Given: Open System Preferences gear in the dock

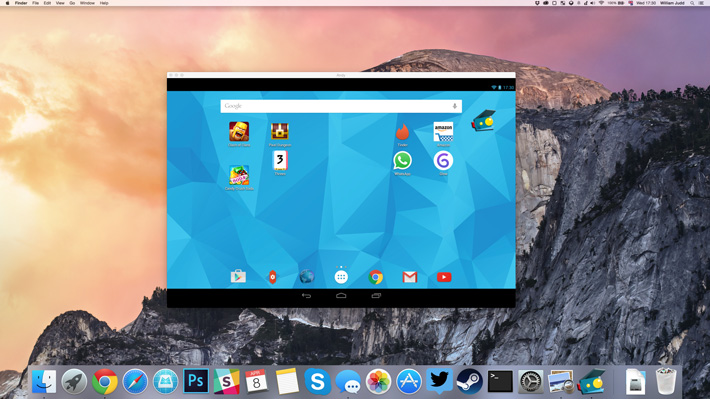Looking at the screenshot, I should coord(530,381).
